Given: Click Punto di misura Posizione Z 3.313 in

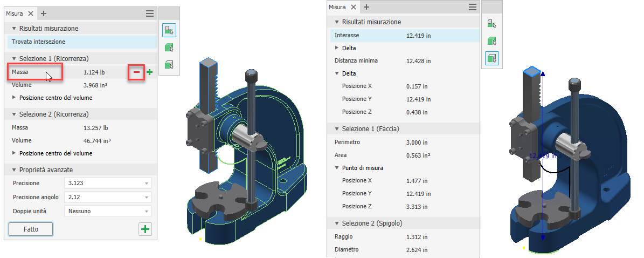Looking at the screenshot, I should click(417, 207).
